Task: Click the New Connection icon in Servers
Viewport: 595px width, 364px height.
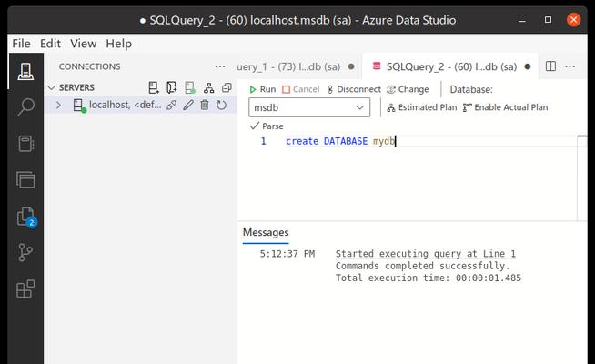Action: tap(154, 87)
